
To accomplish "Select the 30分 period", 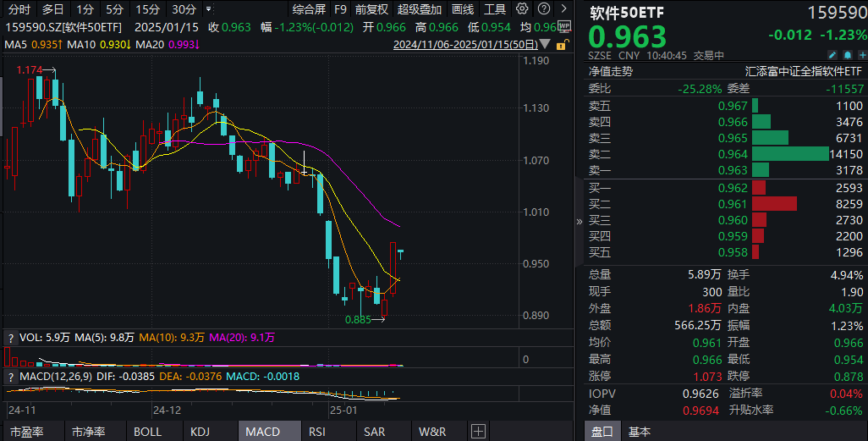I will click(184, 9).
